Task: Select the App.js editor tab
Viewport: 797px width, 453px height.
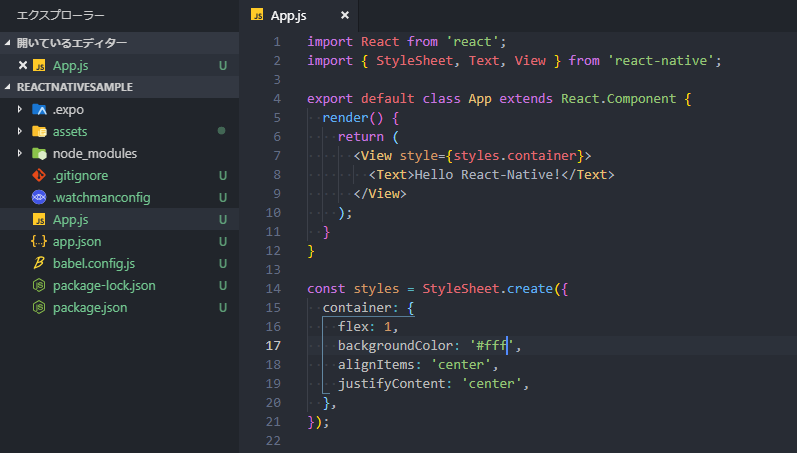Action: (x=299, y=15)
